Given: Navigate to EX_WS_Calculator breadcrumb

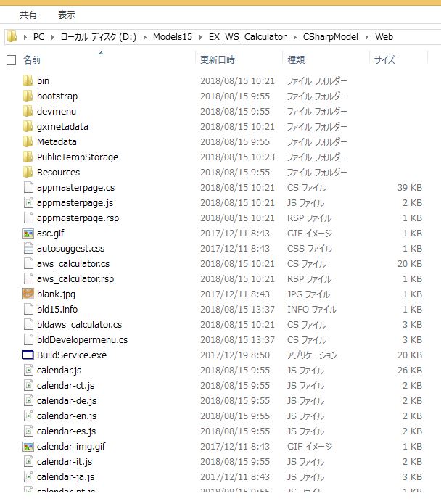Looking at the screenshot, I should (247, 37).
